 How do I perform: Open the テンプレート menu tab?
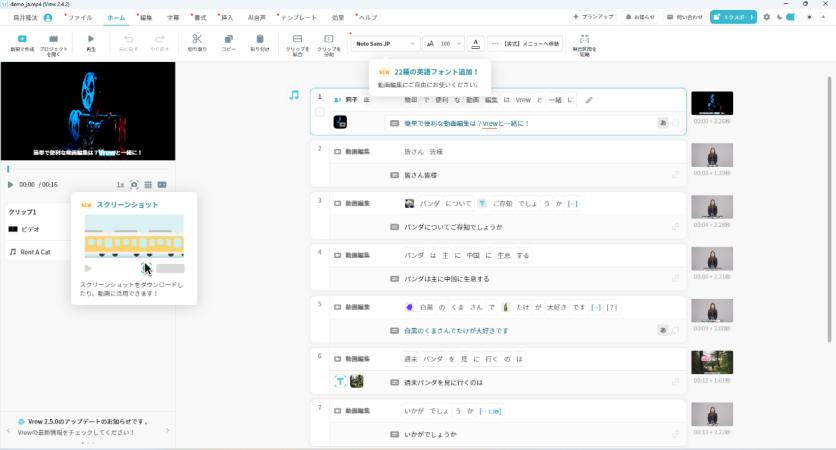(298, 18)
